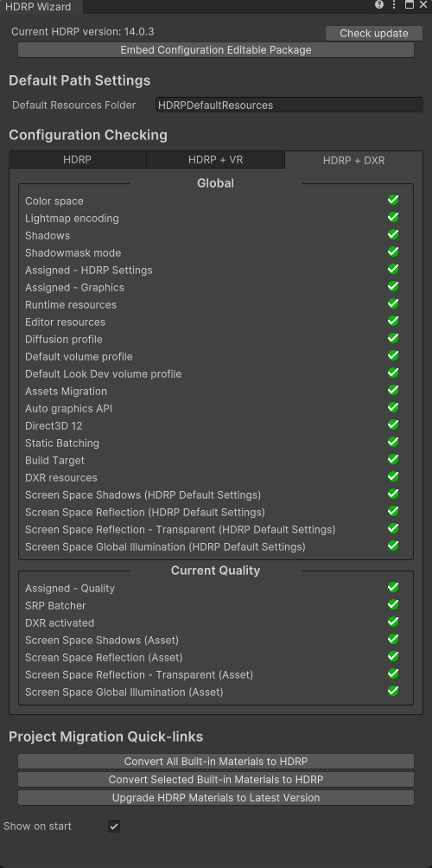Click green checkmark next to Color space
Viewport: 432px width, 868px height.
(393, 200)
